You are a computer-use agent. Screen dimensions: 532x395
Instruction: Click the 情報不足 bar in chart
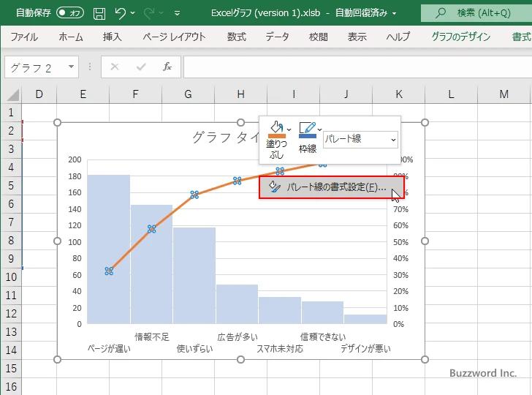click(152, 264)
